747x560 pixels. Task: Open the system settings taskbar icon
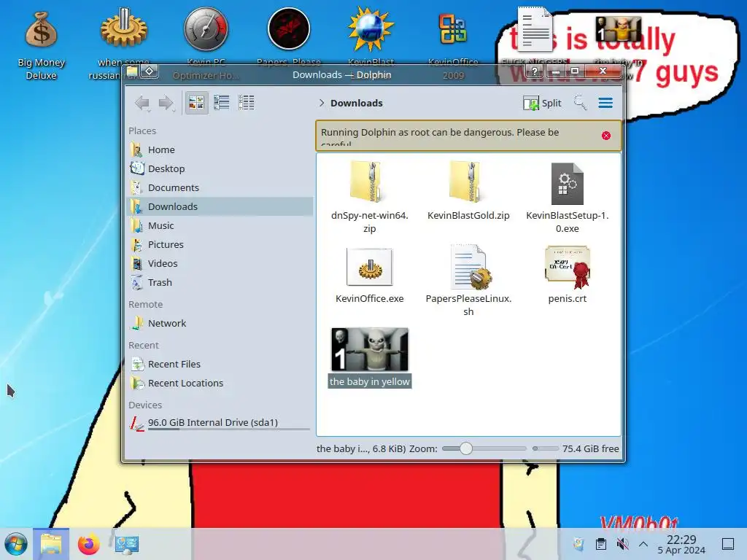(126, 544)
